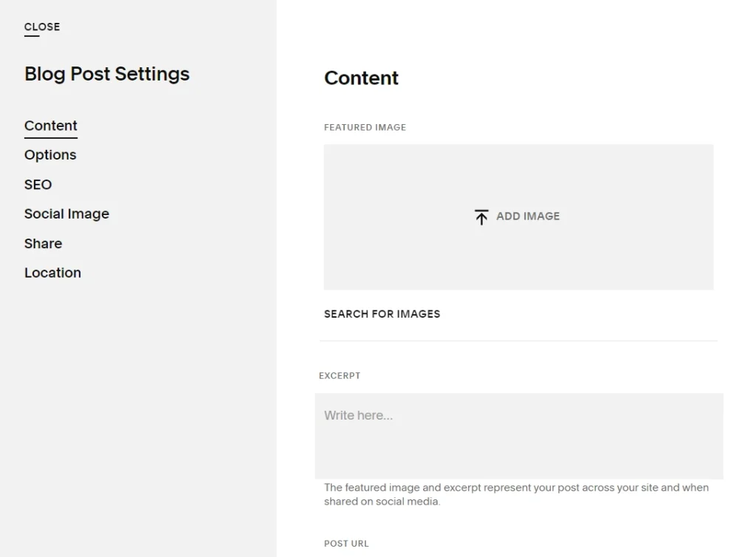Open the Location tab
This screenshot has height=557, width=756.
click(x=52, y=273)
